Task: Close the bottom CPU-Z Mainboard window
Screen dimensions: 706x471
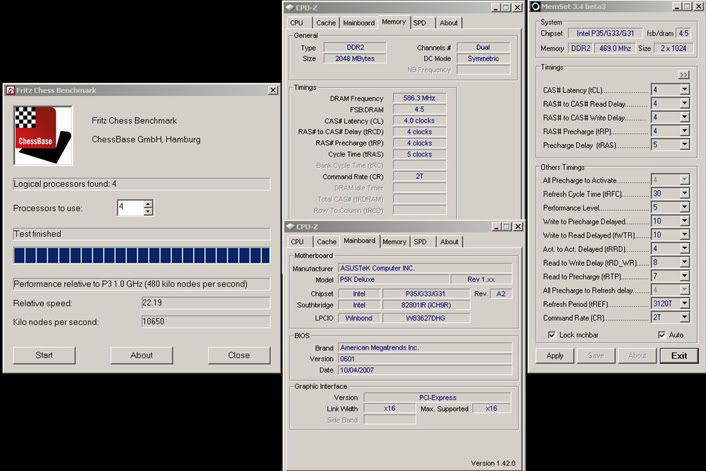Action: (x=518, y=226)
